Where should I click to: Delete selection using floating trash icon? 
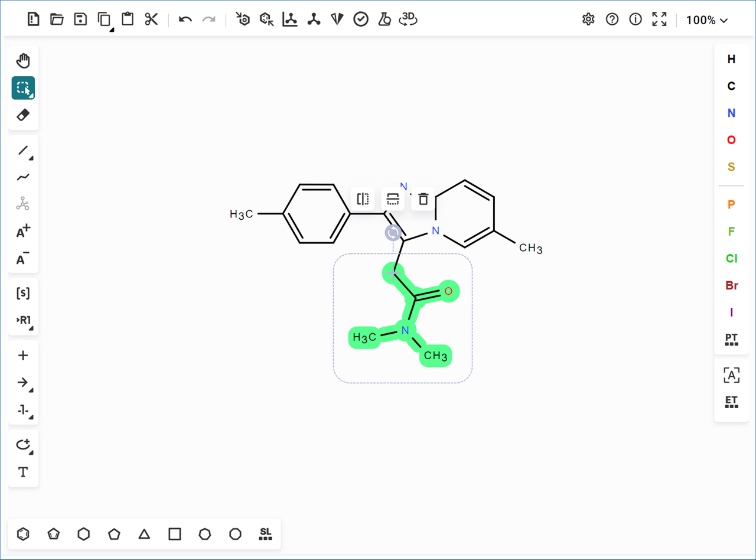423,199
